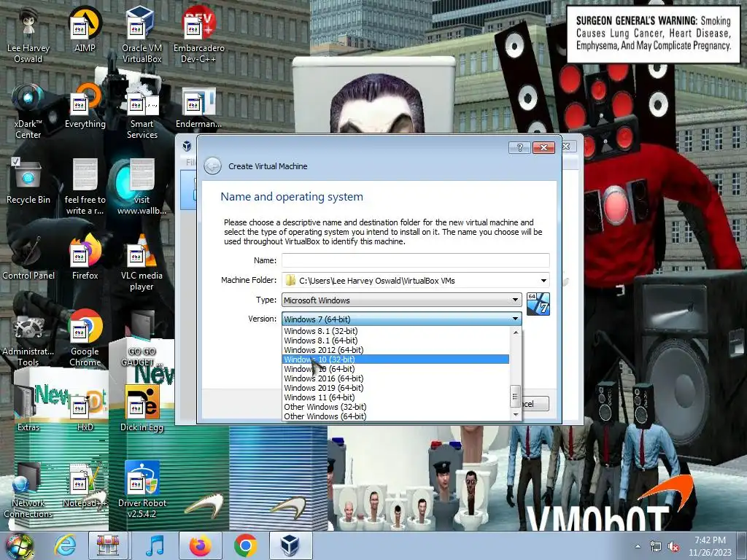Image resolution: width=747 pixels, height=560 pixels.
Task: Open the Recycle Bin
Action: tap(28, 181)
